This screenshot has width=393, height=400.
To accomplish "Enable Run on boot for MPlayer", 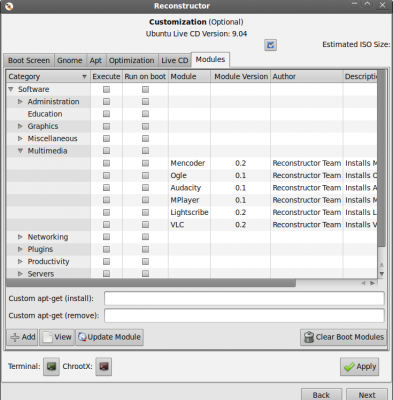I will (x=145, y=200).
